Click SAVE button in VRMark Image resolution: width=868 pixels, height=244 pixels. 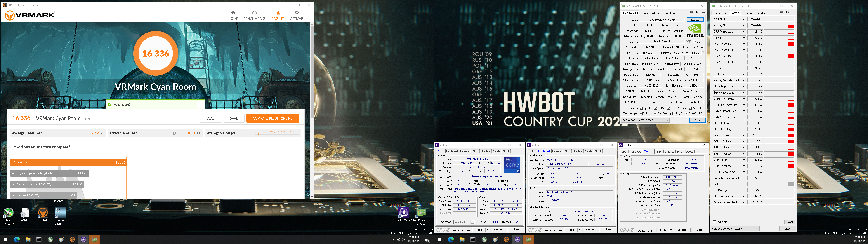234,118
